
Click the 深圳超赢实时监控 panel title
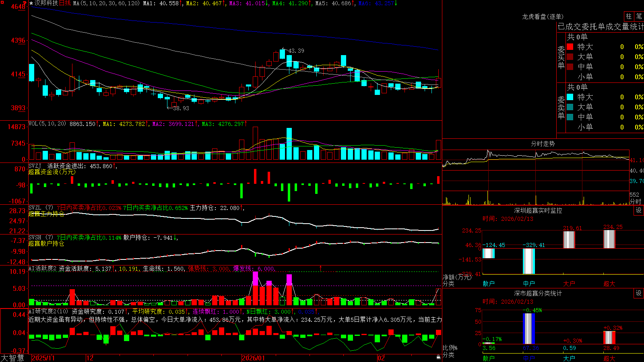pyautogui.click(x=538, y=210)
